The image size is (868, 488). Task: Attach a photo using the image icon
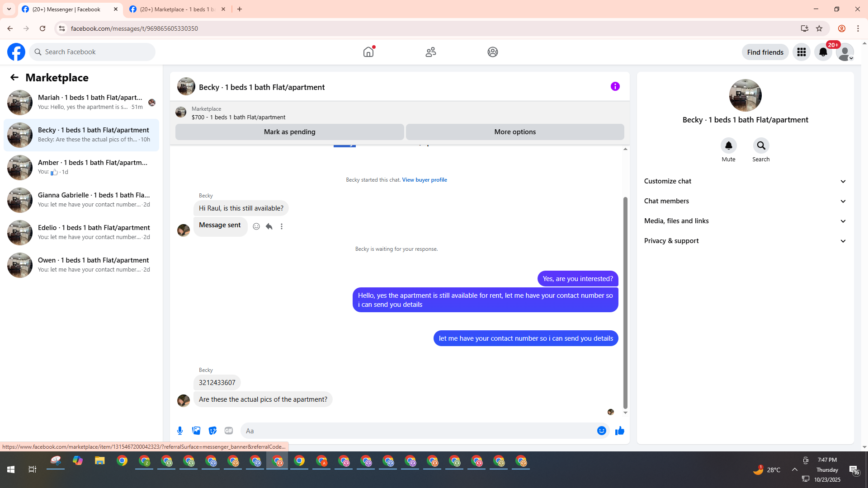(196, 431)
